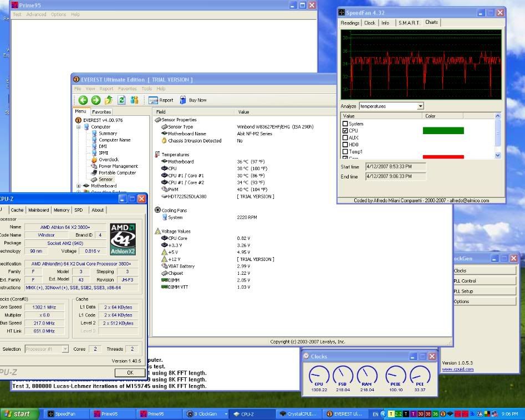
Task: Switch to the S.M.A.R.T. tab in SpeedFan
Action: click(408, 23)
